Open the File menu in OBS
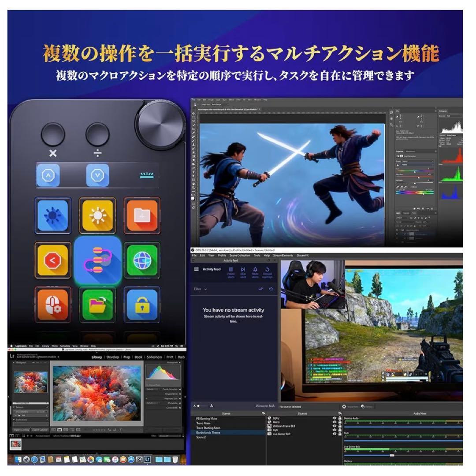This screenshot has height=476, width=476. point(194,256)
